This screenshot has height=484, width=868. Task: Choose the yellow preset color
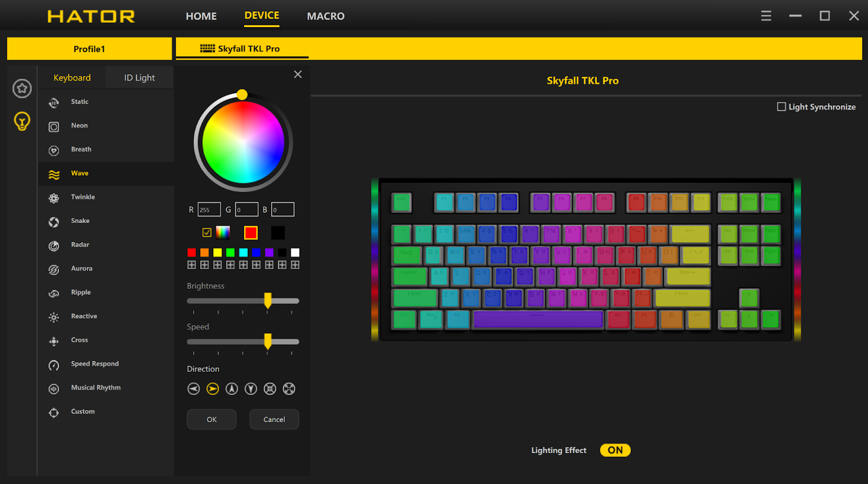click(x=218, y=252)
